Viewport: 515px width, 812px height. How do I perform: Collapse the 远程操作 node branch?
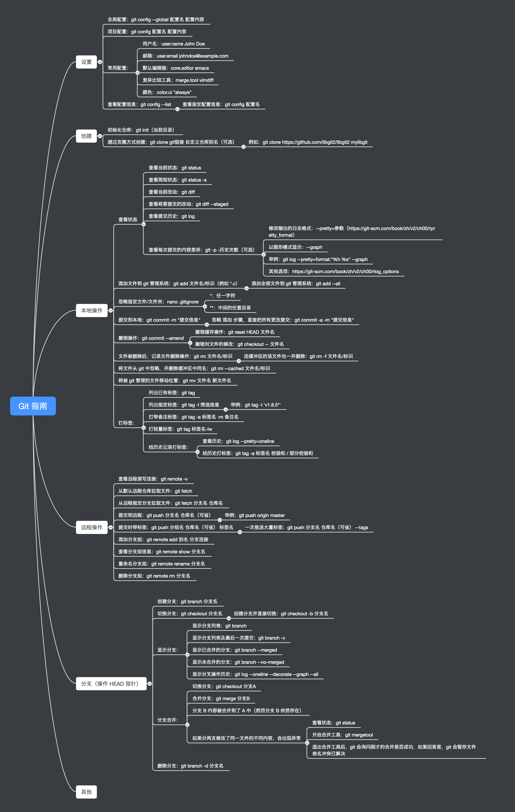click(111, 527)
